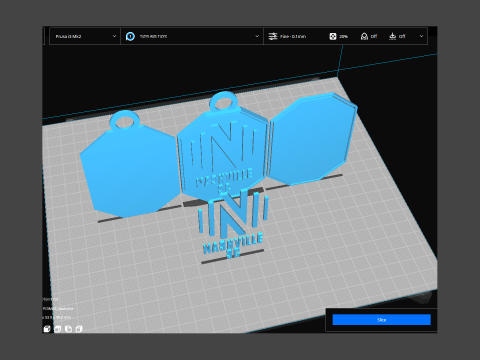Expand the material selector chevron arrow
Viewport: 480px width, 360px height.
pos(257,36)
